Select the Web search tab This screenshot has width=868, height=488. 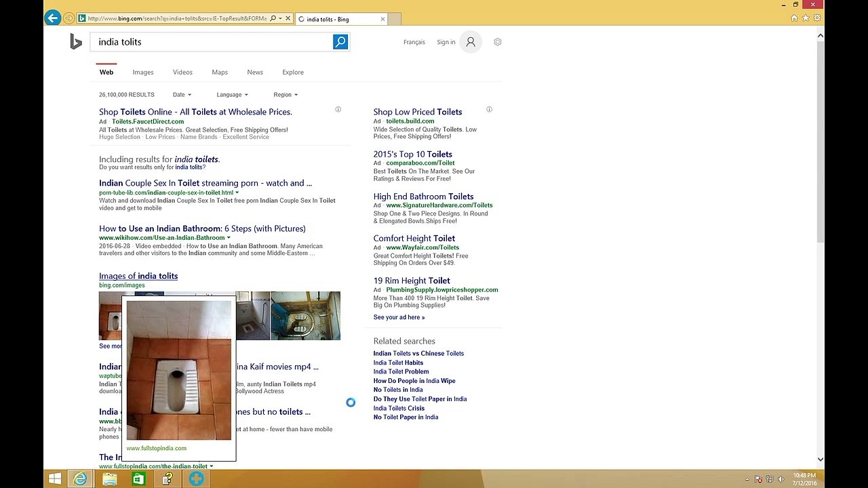pos(106,72)
